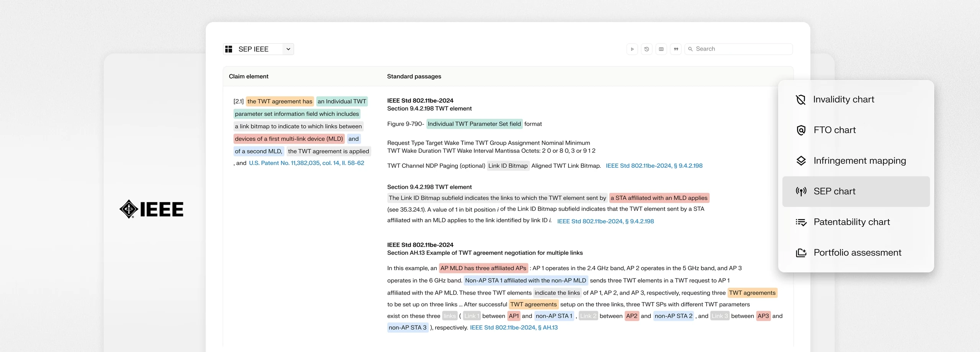
Task: Click 'the TWT agreement is applied' phrase
Action: (328, 152)
